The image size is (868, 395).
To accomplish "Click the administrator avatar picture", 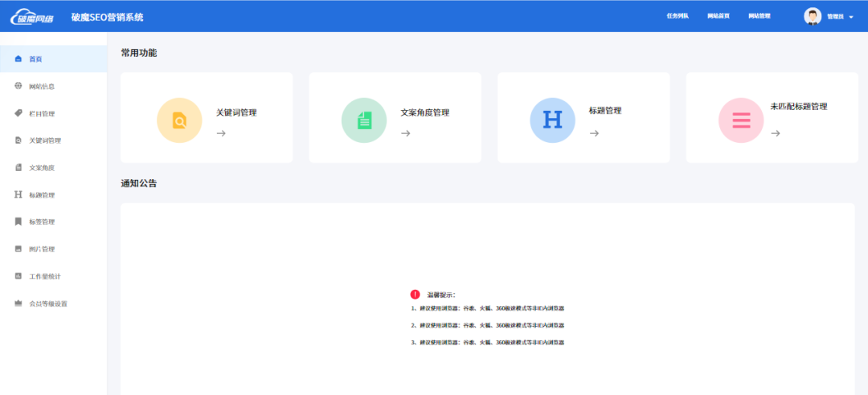I will 813,16.
